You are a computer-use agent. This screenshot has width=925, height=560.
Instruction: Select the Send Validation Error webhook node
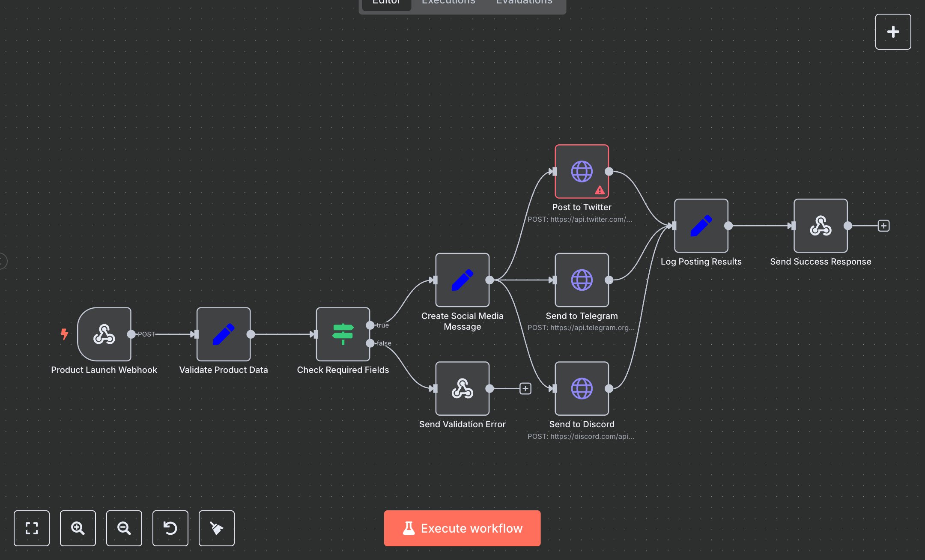462,389
